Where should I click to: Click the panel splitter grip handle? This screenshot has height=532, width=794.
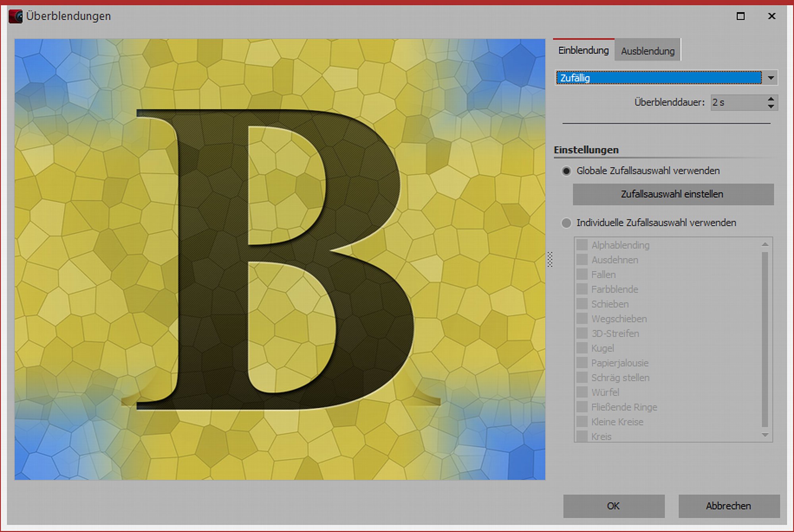pos(550,259)
